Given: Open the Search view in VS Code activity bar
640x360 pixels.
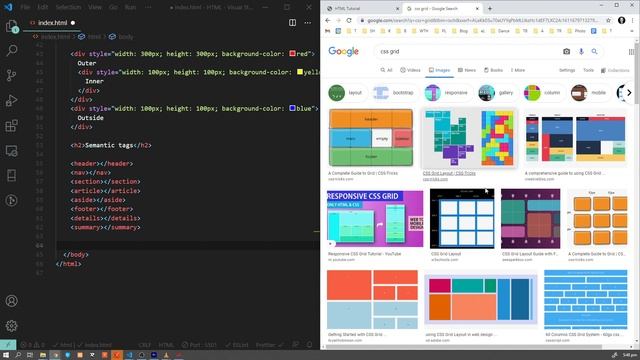Looking at the screenshot, I should [11, 51].
